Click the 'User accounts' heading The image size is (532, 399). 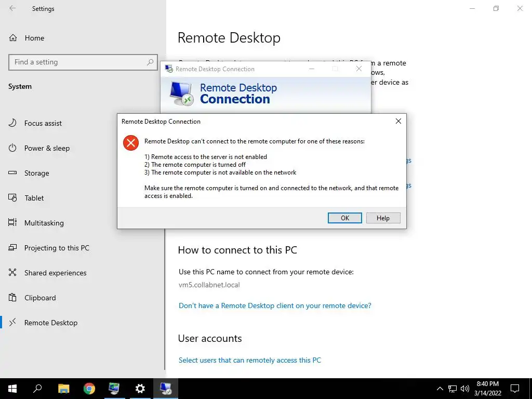210,339
